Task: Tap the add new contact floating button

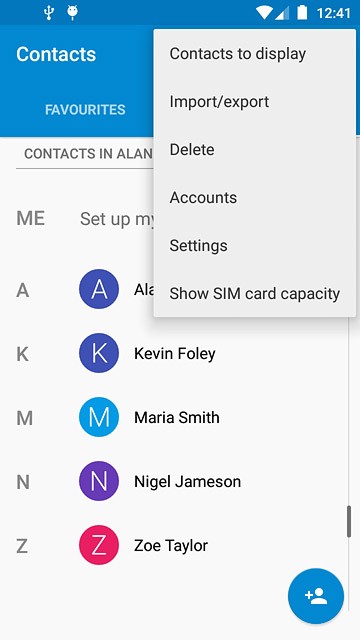Action: click(x=316, y=596)
